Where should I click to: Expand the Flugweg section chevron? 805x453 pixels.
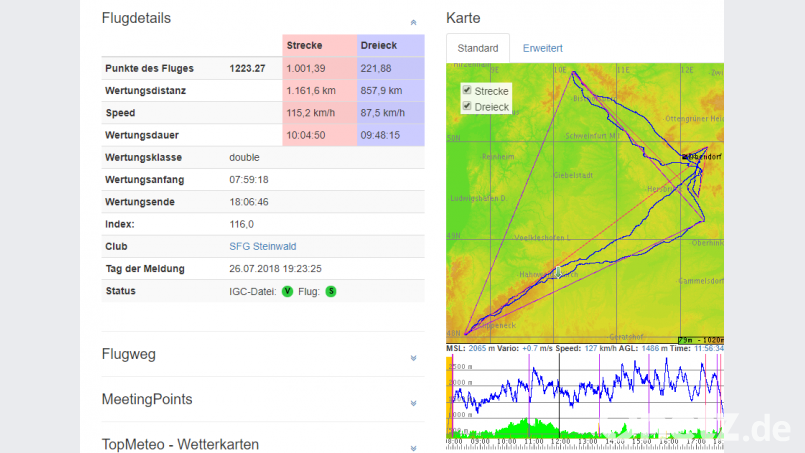413,357
